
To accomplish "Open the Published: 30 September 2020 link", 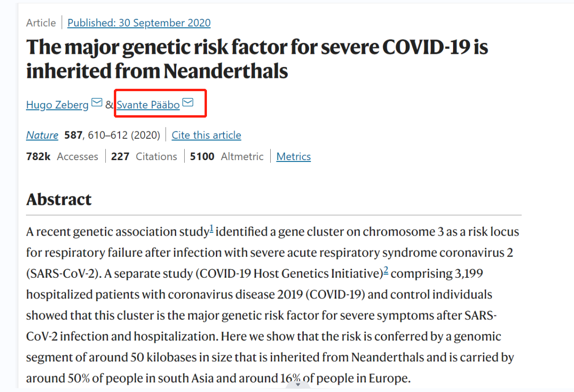I will coord(139,23).
